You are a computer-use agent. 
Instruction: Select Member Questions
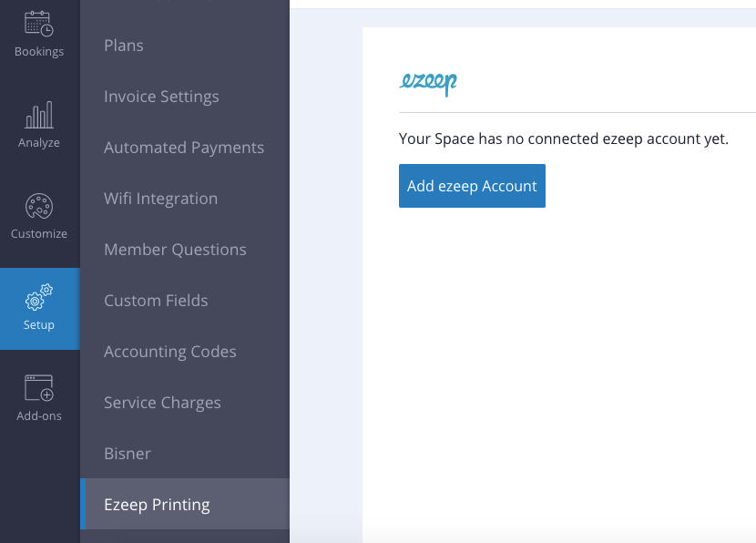coord(175,250)
